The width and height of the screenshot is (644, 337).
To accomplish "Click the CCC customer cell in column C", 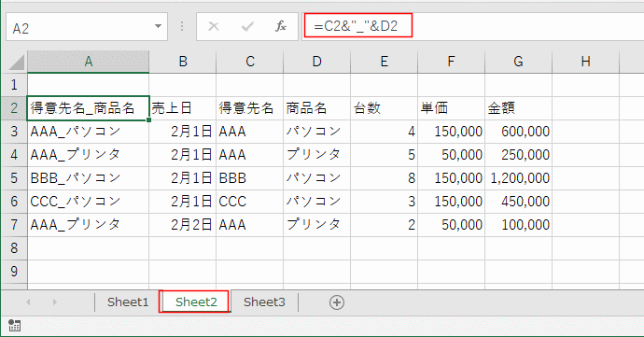I will tap(250, 202).
